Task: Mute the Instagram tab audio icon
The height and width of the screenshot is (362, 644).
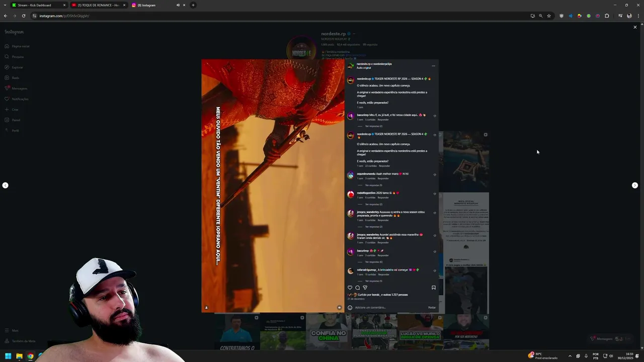Action: 178,5
